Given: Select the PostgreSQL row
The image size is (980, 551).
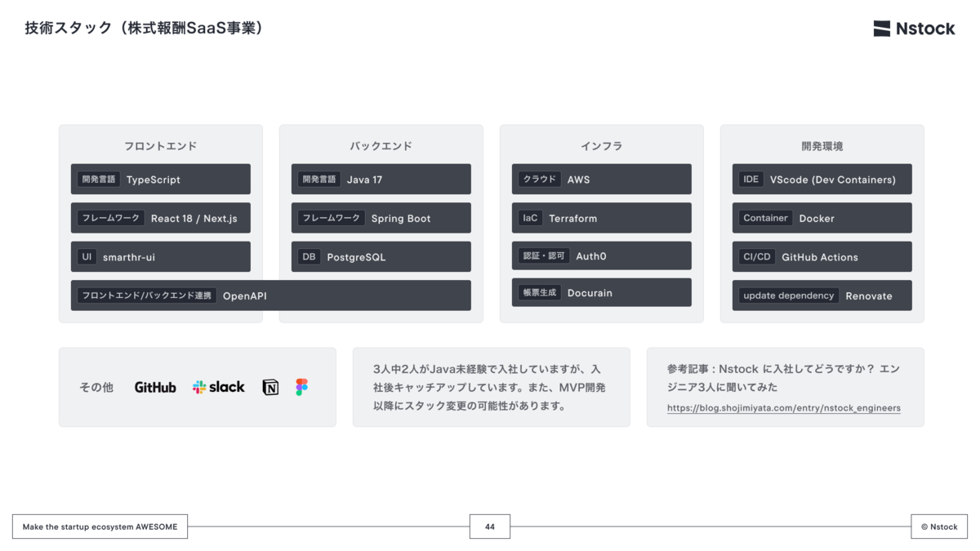Looking at the screenshot, I should pos(381,256).
